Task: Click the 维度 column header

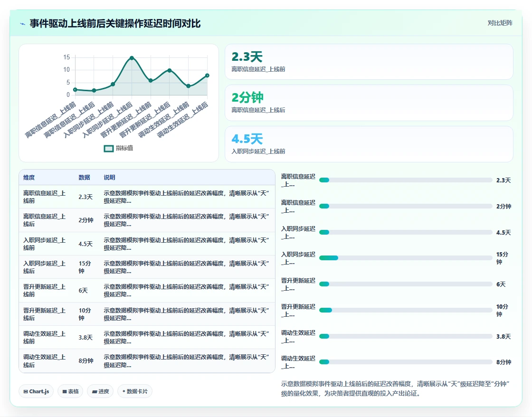Action: click(x=29, y=178)
